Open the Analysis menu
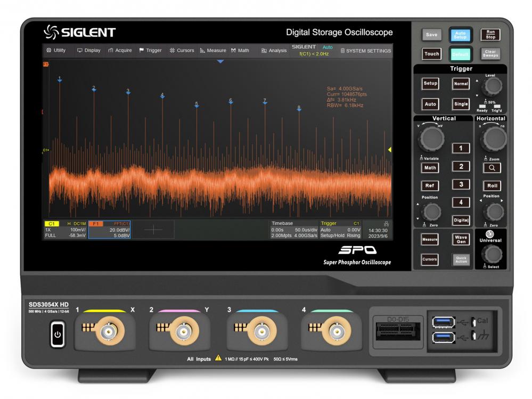Image resolution: width=532 pixels, height=399 pixels. tap(274, 51)
